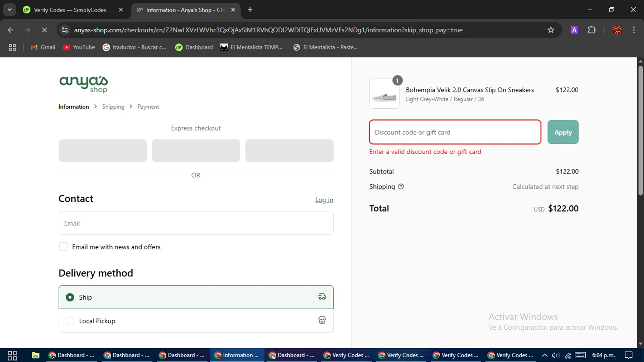
Task: Open touch keyboard taskbar icon
Action: [580, 355]
